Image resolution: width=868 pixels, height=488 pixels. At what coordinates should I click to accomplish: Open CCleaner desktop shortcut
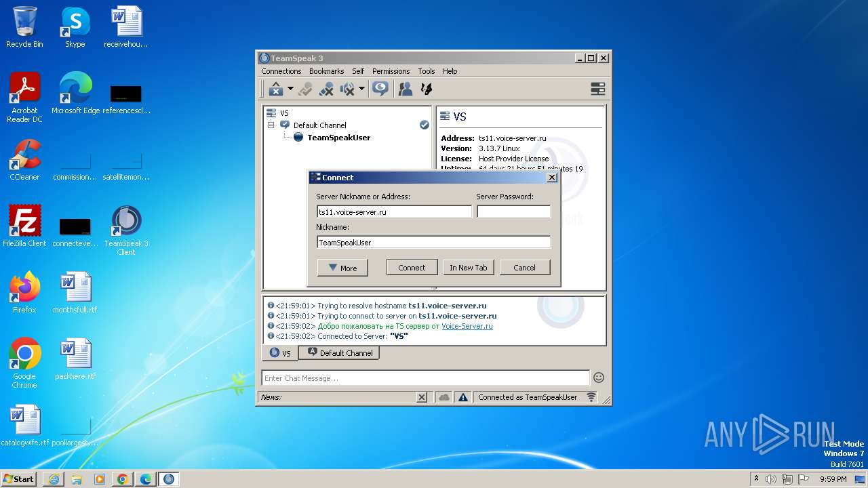pyautogui.click(x=24, y=160)
